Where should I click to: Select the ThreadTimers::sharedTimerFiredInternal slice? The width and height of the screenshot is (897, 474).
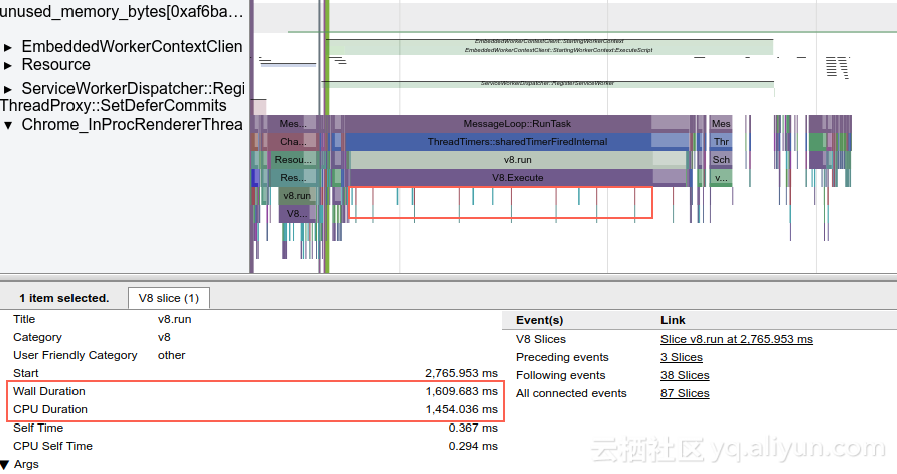tap(517, 141)
